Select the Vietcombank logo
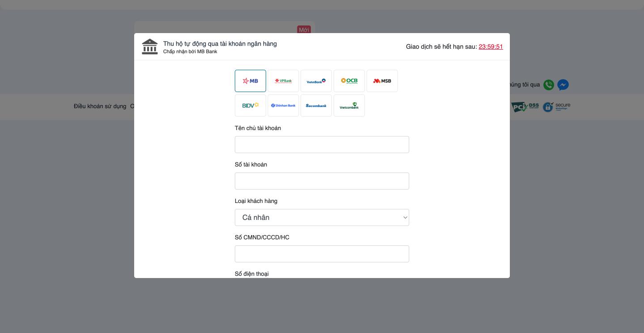644x333 pixels. [x=349, y=105]
